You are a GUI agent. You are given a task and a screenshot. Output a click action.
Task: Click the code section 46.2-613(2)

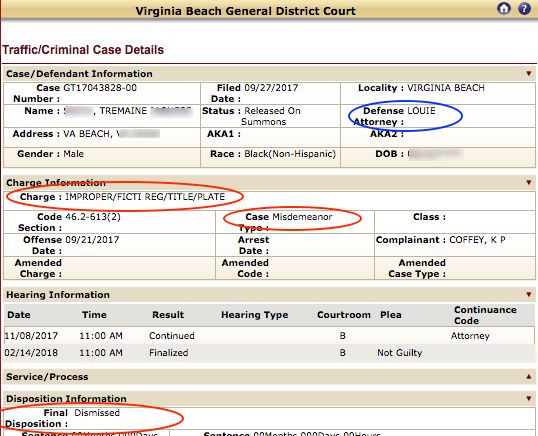(x=93, y=217)
